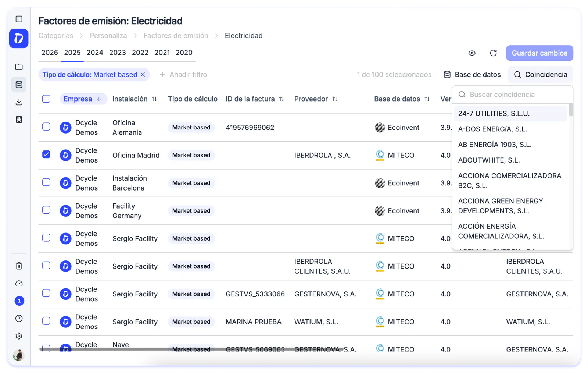The width and height of the screenshot is (588, 373).
Task: Uncheck the Oficina Madrid row checkbox
Action: (x=46, y=154)
